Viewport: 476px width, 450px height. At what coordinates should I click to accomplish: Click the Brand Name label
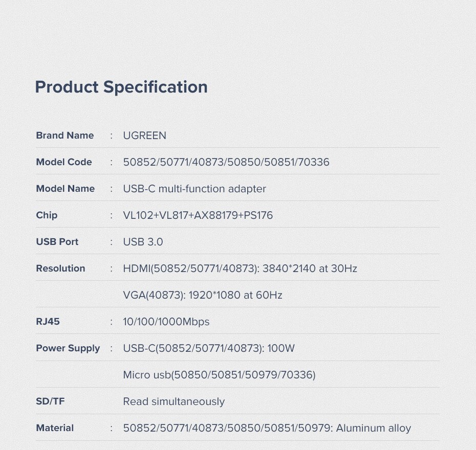(x=65, y=136)
